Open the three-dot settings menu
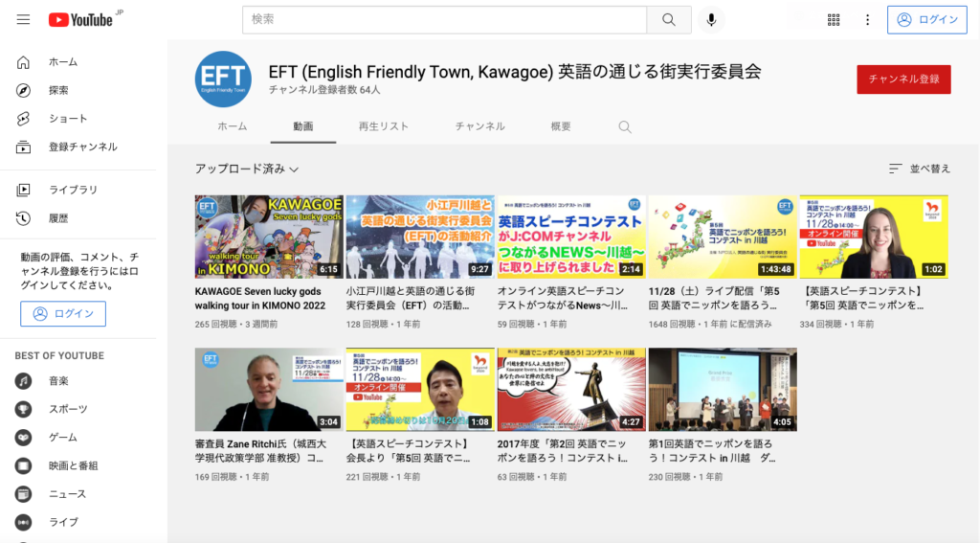The image size is (980, 543). click(x=867, y=20)
